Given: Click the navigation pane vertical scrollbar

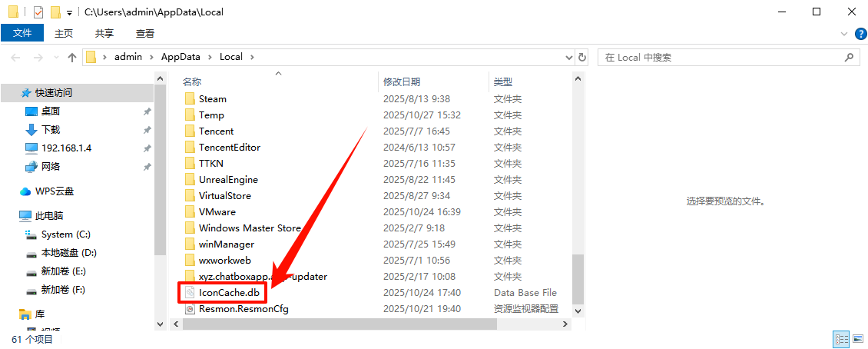Looking at the screenshot, I should [160, 171].
